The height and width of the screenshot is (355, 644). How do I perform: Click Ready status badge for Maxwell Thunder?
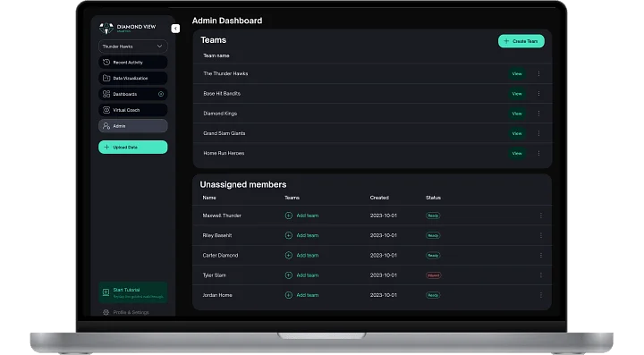click(433, 216)
